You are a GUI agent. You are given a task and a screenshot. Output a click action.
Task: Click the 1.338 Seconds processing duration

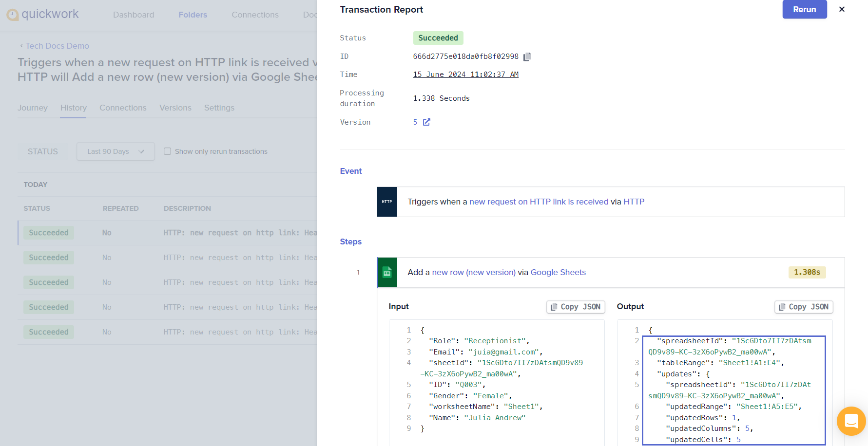pos(441,98)
